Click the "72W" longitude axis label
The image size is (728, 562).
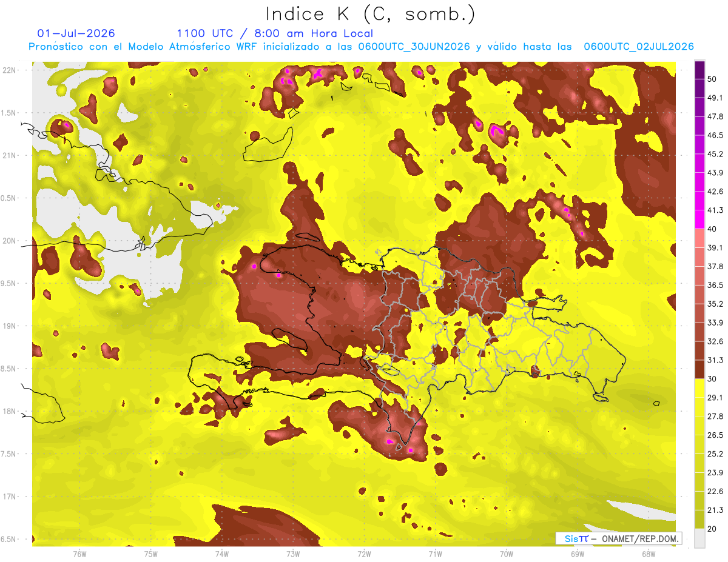(x=364, y=554)
